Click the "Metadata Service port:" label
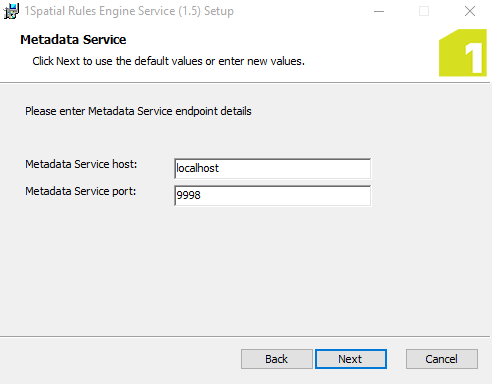This screenshot has width=492, height=384. pyautogui.click(x=81, y=191)
